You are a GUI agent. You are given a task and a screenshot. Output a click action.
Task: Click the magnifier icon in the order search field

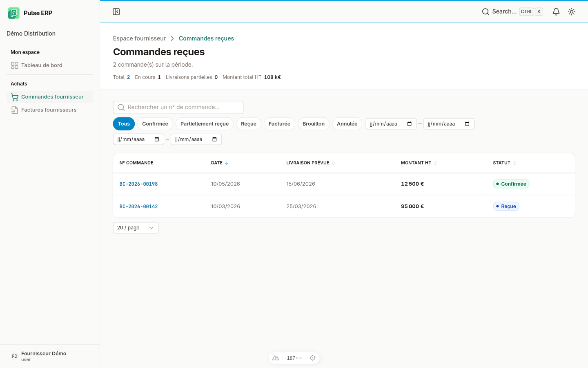coord(121,108)
